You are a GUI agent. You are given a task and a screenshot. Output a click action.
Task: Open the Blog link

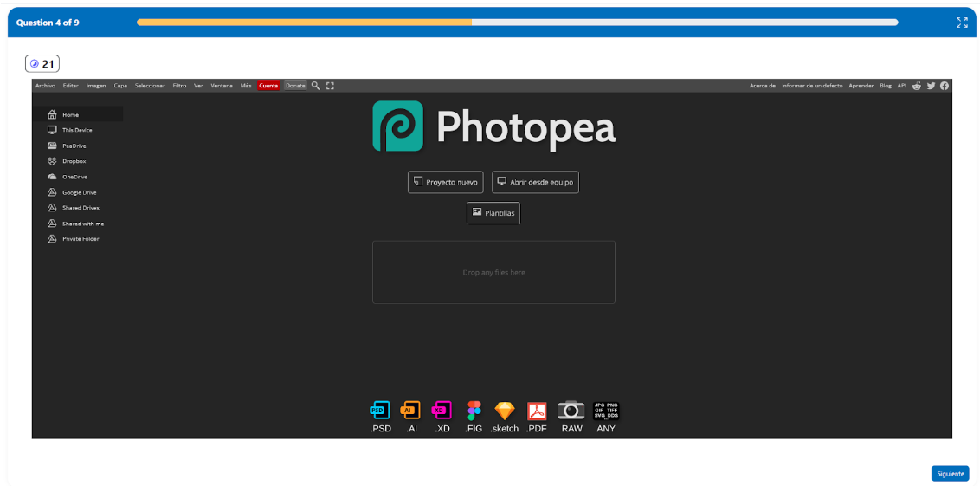886,86
